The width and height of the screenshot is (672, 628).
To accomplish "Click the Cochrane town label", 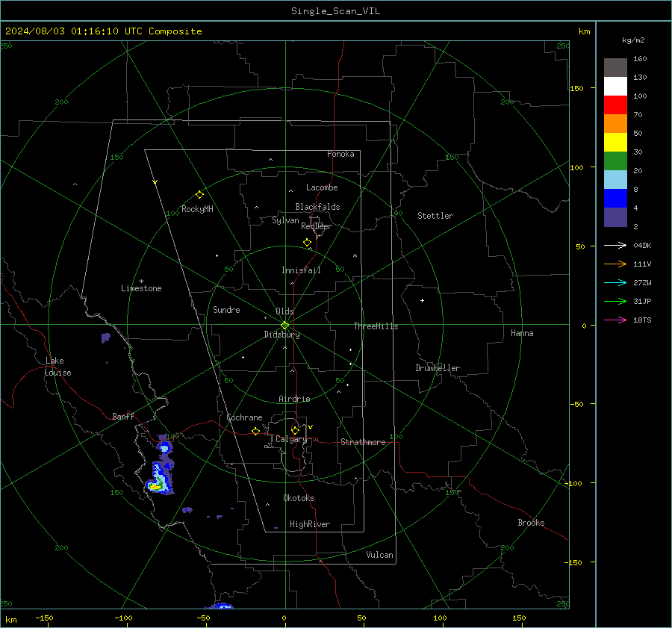I will tap(244, 417).
